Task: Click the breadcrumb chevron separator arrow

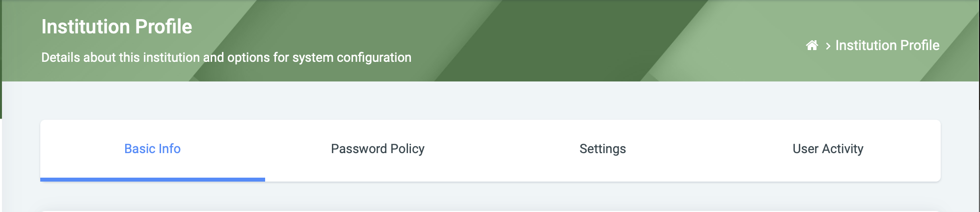Action: [x=828, y=46]
